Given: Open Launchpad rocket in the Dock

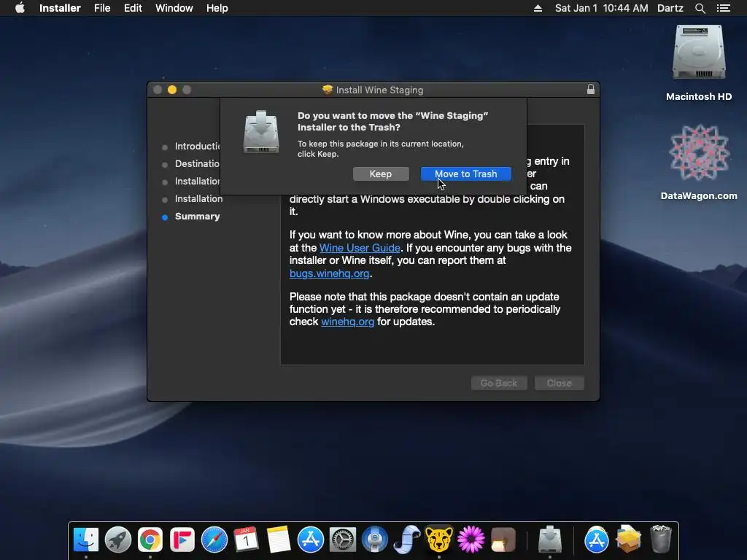Looking at the screenshot, I should [x=117, y=540].
